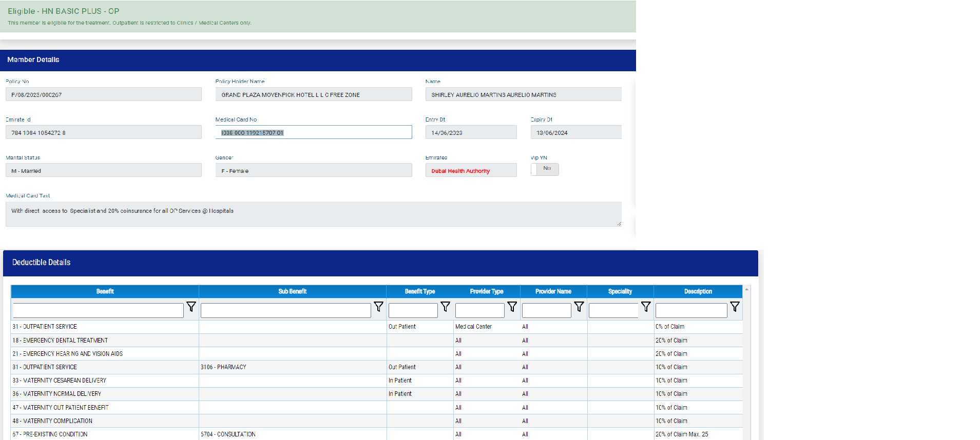This screenshot has width=980, height=440.
Task: Click the Speciality column filter icon
Action: click(x=645, y=307)
